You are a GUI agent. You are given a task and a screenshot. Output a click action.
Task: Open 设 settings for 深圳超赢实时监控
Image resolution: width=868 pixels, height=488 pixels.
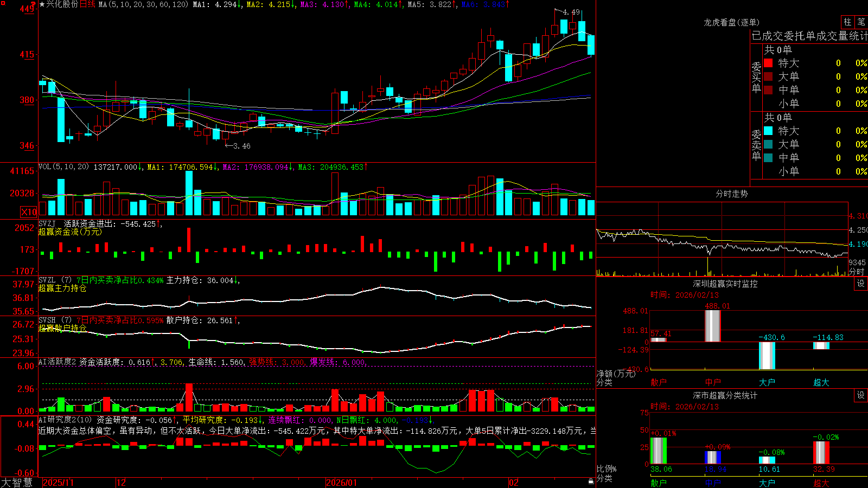[x=861, y=284]
